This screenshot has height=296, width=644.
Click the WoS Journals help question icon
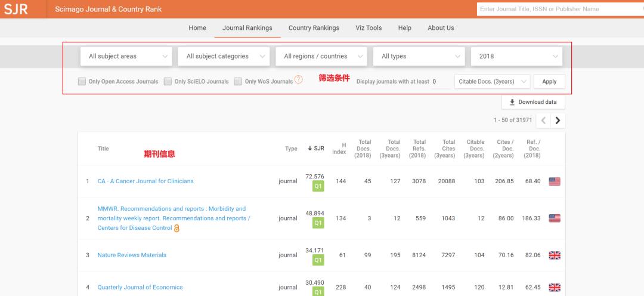click(x=299, y=80)
